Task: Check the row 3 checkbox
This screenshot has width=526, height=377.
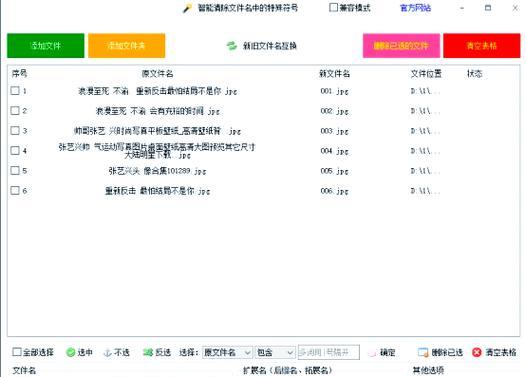Action: click(x=15, y=130)
